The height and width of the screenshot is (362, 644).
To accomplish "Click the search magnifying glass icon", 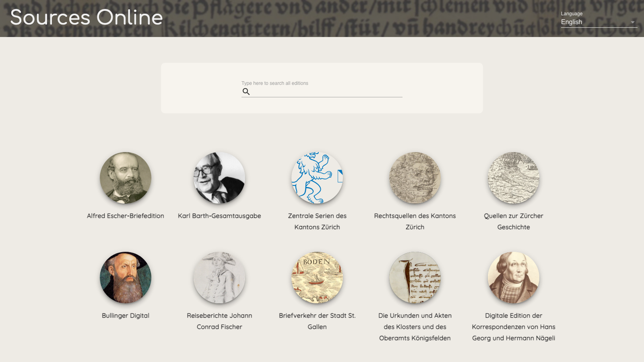I will [x=246, y=92].
